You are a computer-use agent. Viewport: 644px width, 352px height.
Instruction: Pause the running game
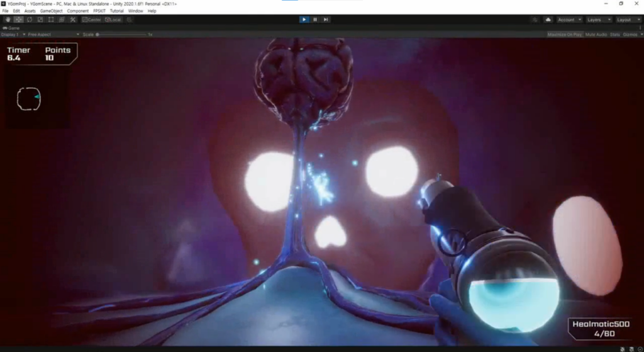pos(315,20)
